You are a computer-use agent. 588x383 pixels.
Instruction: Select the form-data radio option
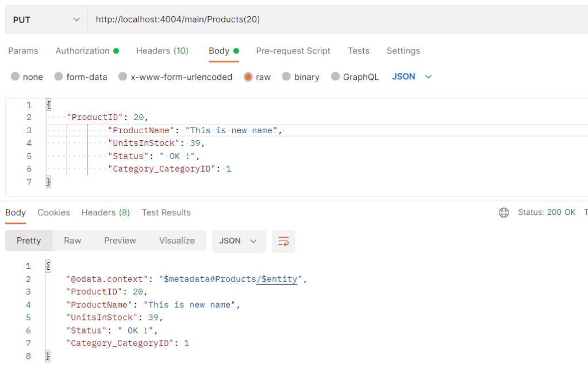[x=59, y=77]
